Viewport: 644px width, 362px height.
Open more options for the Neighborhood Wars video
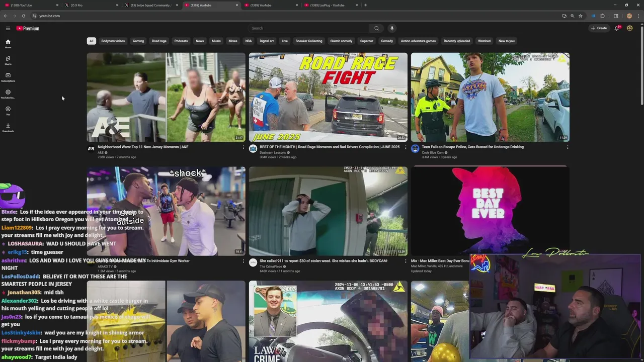[244, 147]
